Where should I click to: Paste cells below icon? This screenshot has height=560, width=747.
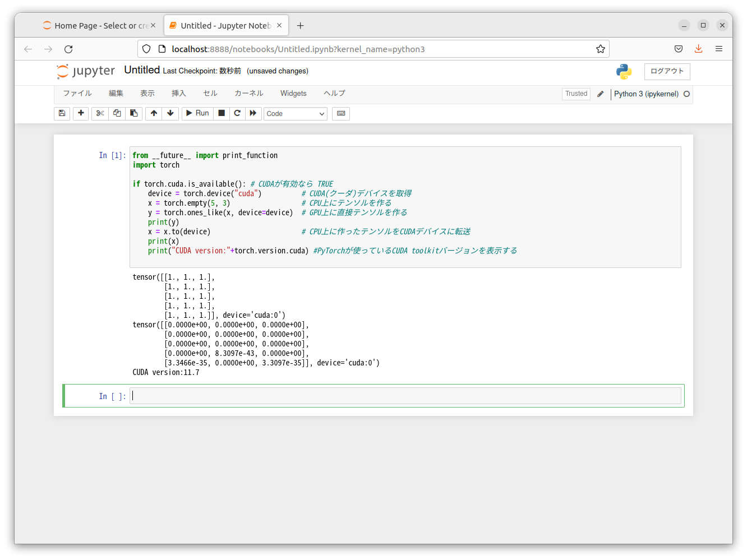[x=133, y=113]
